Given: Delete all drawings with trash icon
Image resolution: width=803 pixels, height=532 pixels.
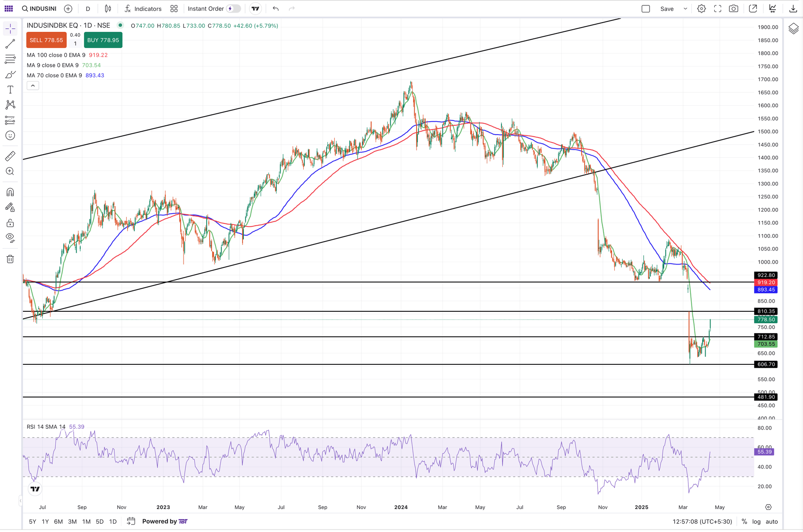Looking at the screenshot, I should [x=10, y=259].
